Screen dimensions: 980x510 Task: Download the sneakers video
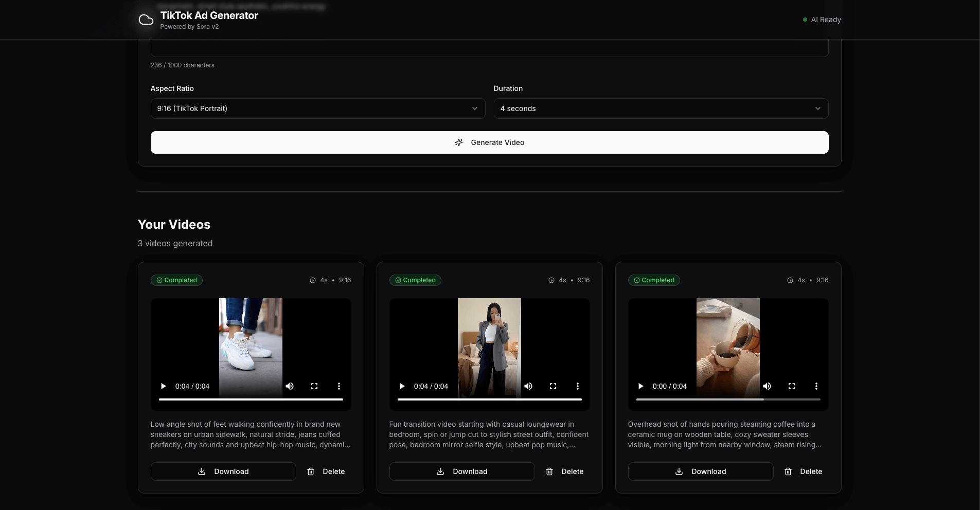coord(223,471)
